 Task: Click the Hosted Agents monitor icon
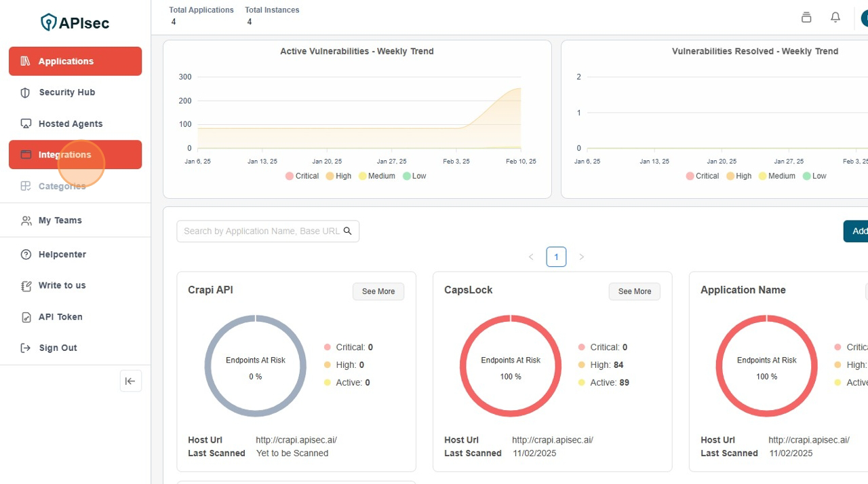[26, 124]
